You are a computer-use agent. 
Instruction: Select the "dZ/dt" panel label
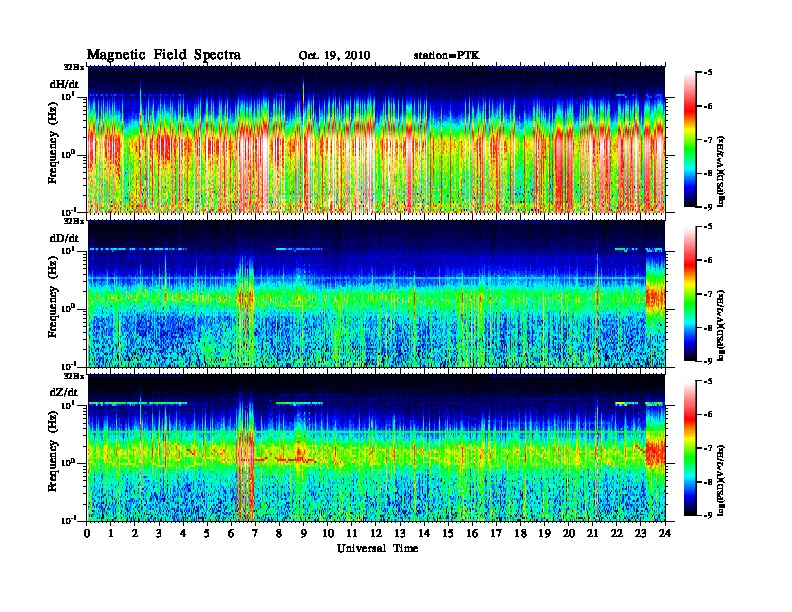pyautogui.click(x=64, y=392)
